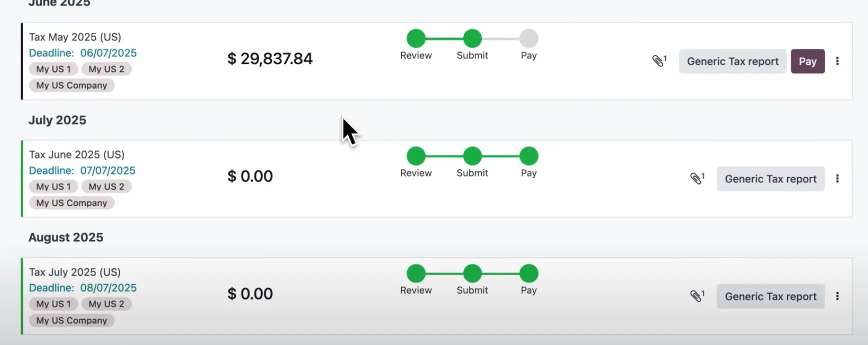Click the deadline 06/07/2025
868x345 pixels.
[x=109, y=53]
